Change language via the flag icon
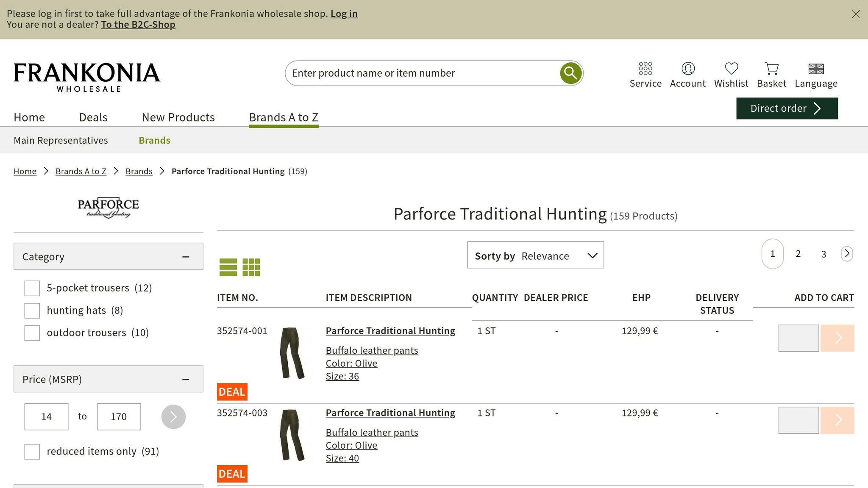Image resolution: width=868 pixels, height=488 pixels. tap(816, 69)
